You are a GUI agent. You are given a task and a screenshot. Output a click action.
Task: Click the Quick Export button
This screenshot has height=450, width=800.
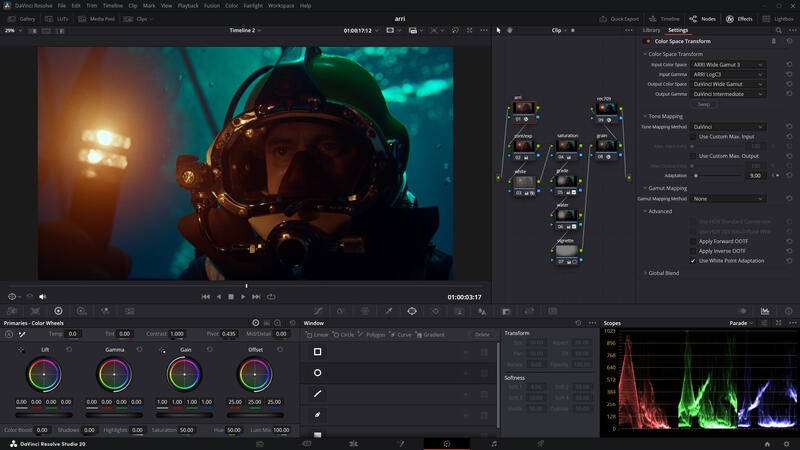pos(620,18)
